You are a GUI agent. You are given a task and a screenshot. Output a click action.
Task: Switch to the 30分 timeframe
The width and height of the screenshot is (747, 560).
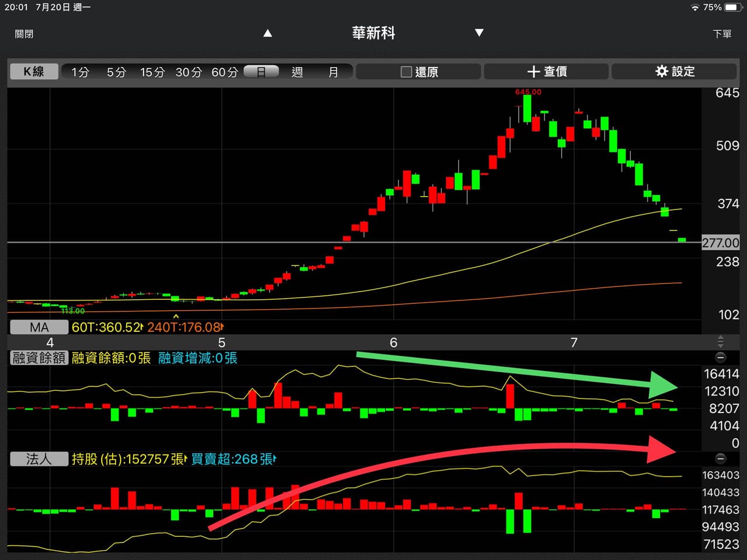(189, 72)
